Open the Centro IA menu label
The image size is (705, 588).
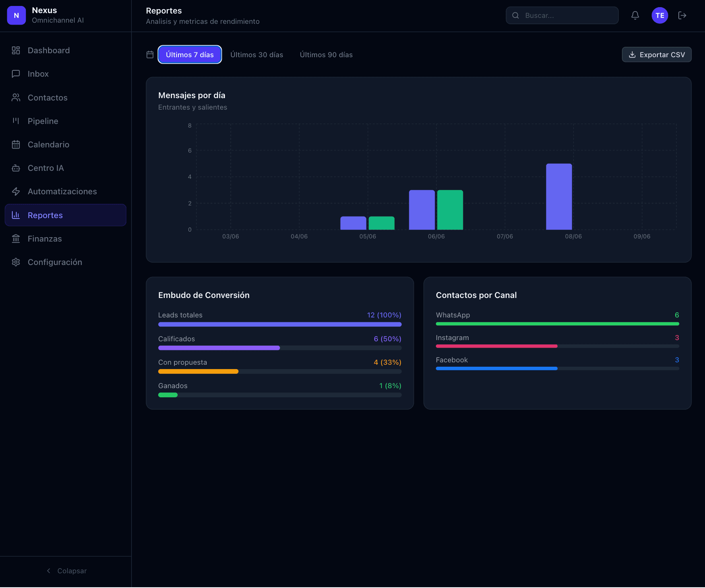[x=46, y=168]
